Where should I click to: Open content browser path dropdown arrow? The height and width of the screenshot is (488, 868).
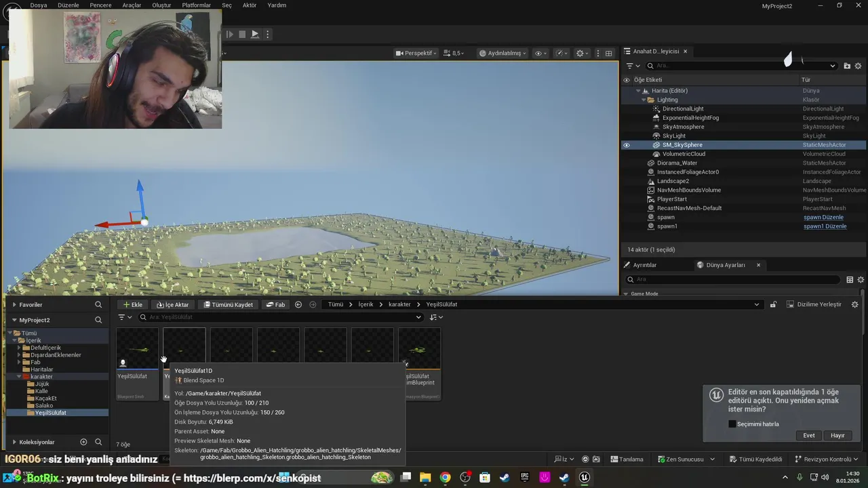click(757, 304)
